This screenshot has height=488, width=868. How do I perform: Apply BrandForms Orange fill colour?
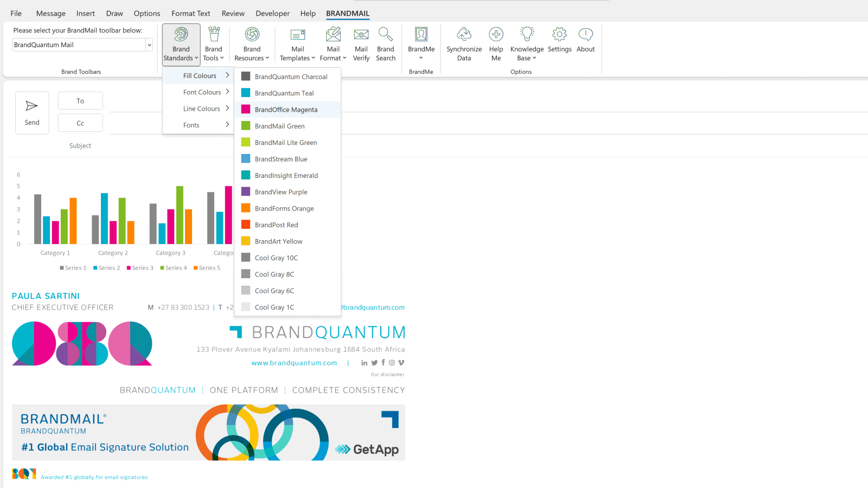pos(288,208)
